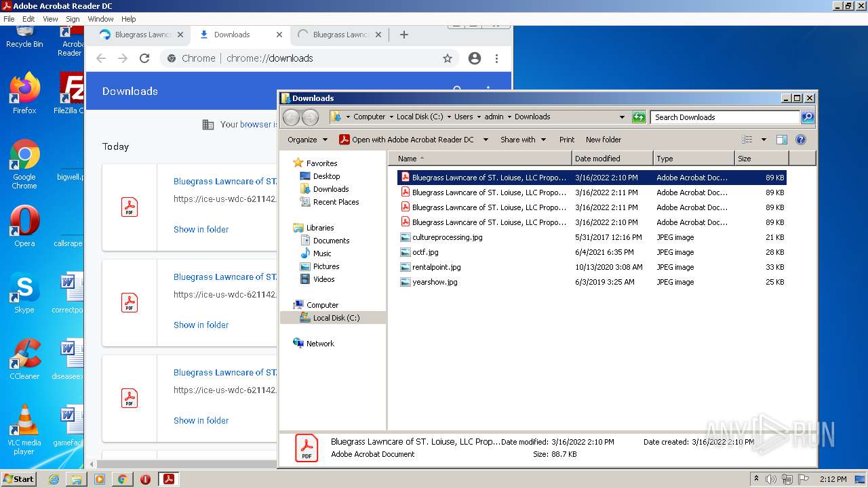Viewport: 868px width, 488px height.
Task: Open the Chrome profile avatar icon
Action: pos(475,58)
